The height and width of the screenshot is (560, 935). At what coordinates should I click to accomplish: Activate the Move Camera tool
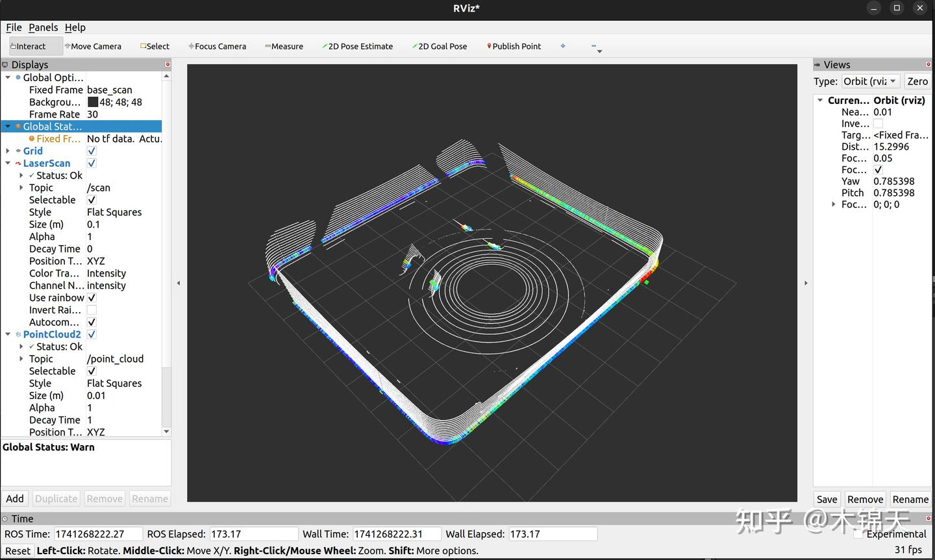tap(93, 46)
